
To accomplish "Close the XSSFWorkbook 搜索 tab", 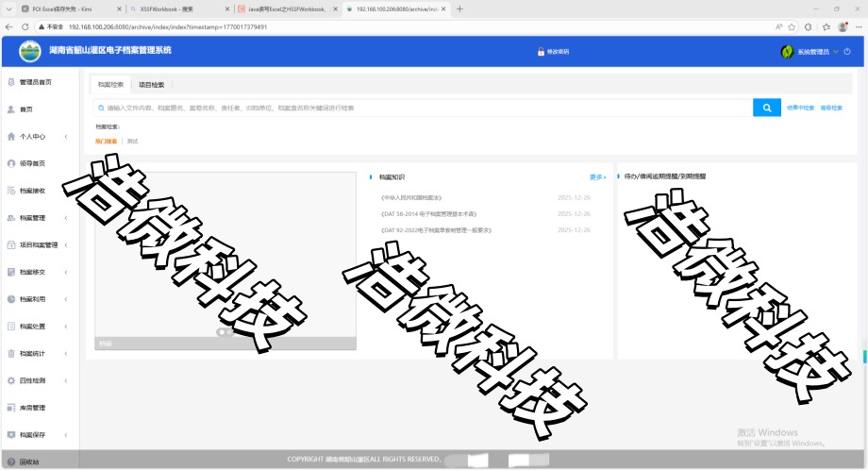I will point(227,8).
